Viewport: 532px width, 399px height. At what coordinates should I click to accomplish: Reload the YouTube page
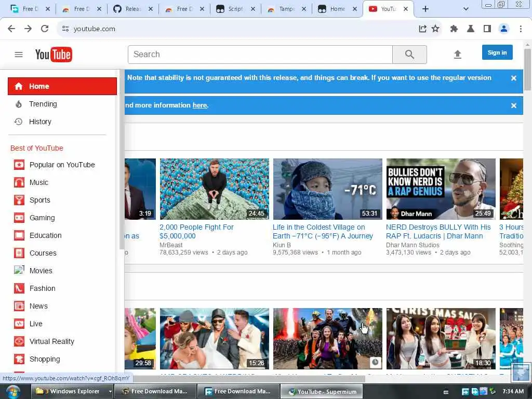click(45, 29)
